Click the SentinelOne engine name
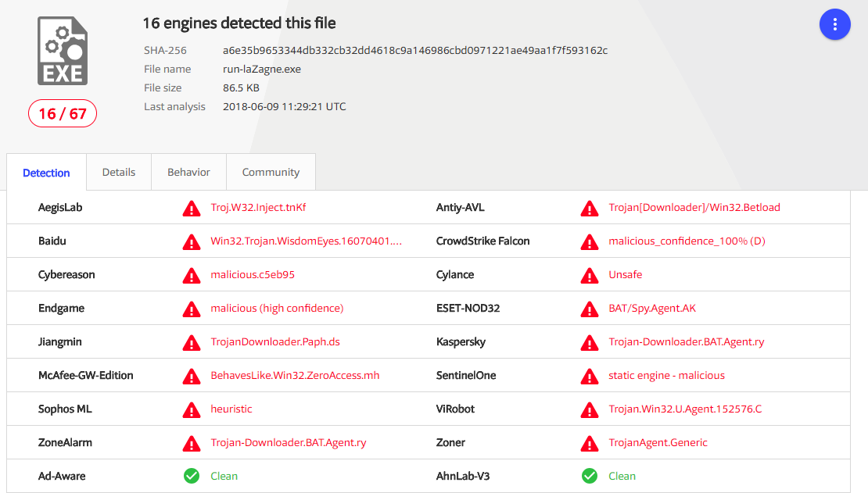 pos(466,375)
